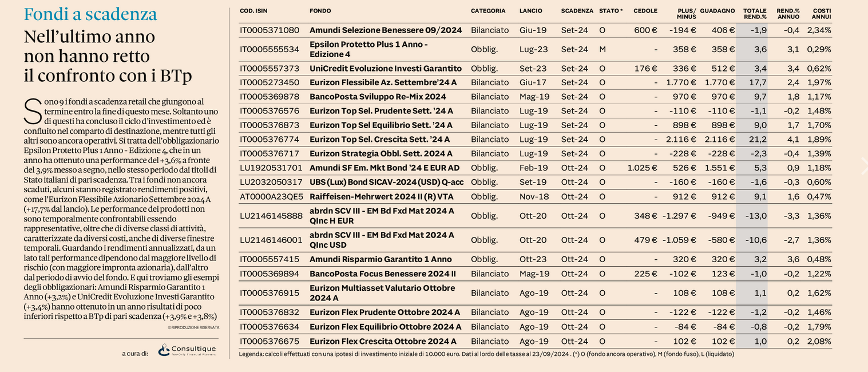Select fund 'Raiffeisen-Mehrwert 2024 II (R) VTA'
This screenshot has width=868, height=372.
pos(382,197)
